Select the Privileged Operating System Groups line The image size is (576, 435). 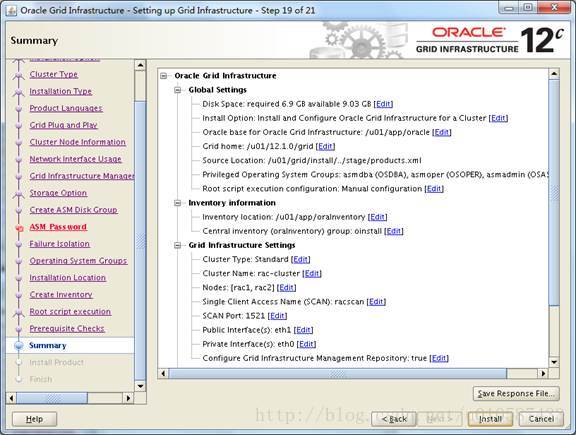[375, 175]
